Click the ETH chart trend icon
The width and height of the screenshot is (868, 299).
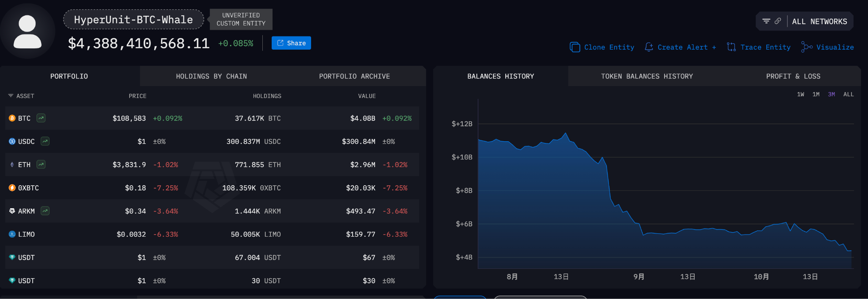point(41,165)
